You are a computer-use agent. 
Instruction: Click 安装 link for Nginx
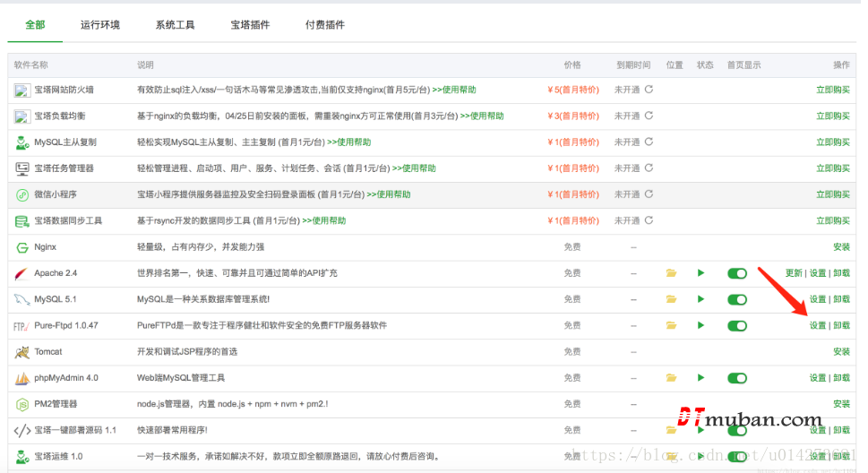841,247
